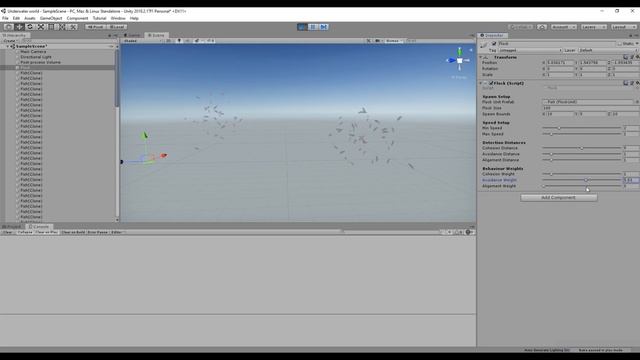Collapse the Transform component

click(480, 57)
